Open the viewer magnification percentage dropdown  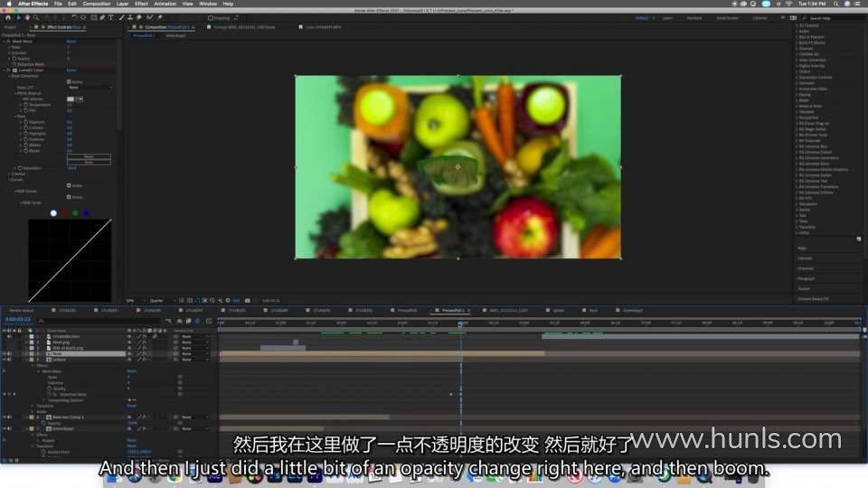pyautogui.click(x=134, y=300)
